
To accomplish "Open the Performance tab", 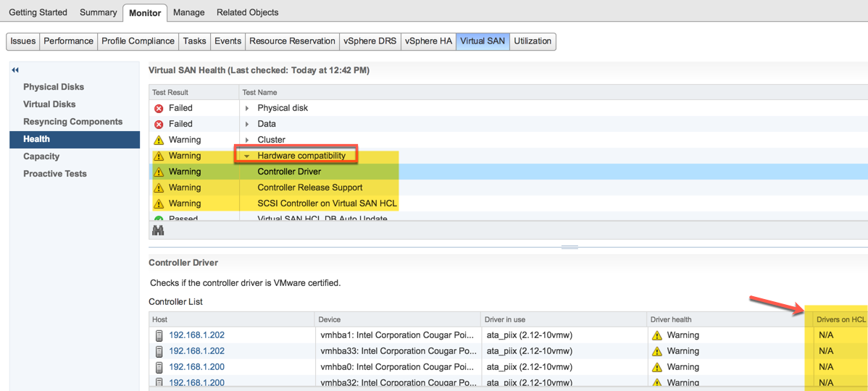I will [68, 41].
